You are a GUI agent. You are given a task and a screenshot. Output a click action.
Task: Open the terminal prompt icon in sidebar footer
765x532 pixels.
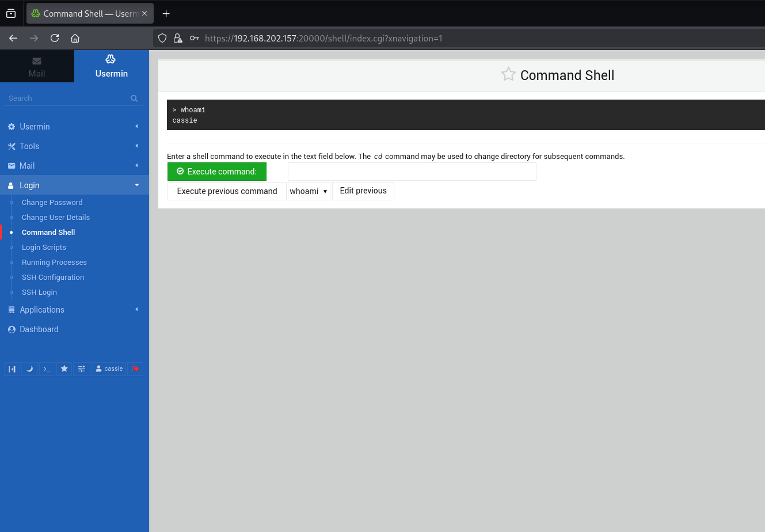click(x=47, y=368)
